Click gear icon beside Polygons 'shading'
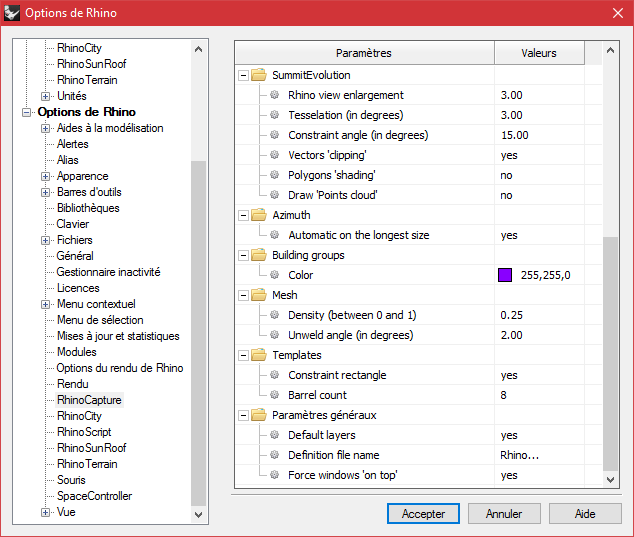This screenshot has height=537, width=634. (x=275, y=175)
